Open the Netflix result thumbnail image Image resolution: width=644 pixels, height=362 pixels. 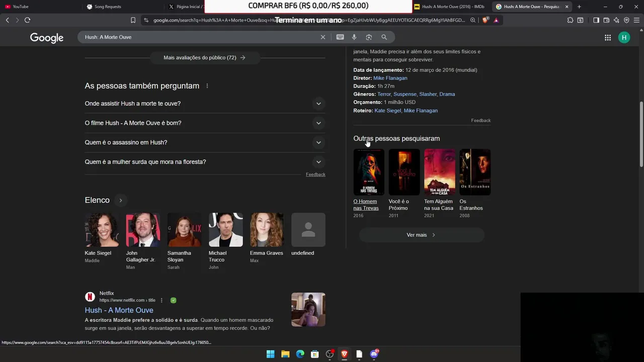308,310
